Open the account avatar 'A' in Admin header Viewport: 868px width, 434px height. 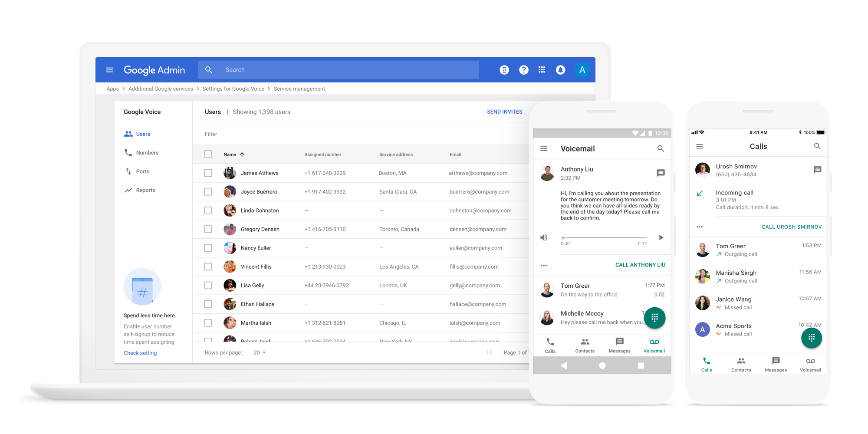582,70
